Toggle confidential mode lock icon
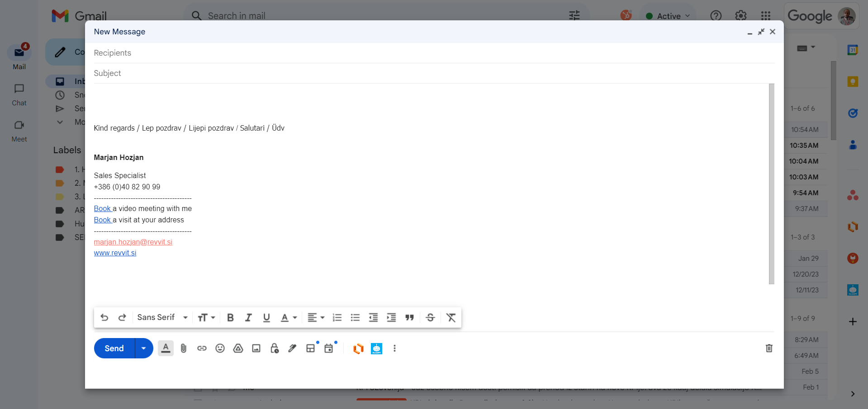868x409 pixels. (274, 348)
